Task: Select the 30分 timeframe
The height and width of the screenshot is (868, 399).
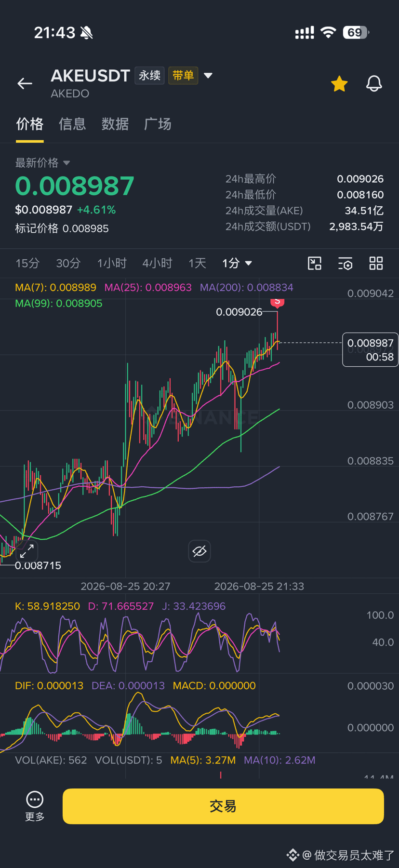Action: (x=68, y=263)
